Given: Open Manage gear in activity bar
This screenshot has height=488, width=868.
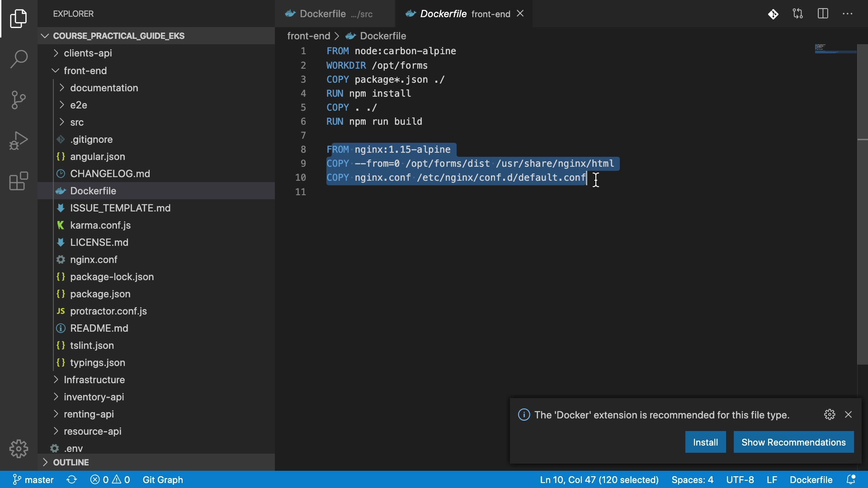Looking at the screenshot, I should click(x=19, y=449).
